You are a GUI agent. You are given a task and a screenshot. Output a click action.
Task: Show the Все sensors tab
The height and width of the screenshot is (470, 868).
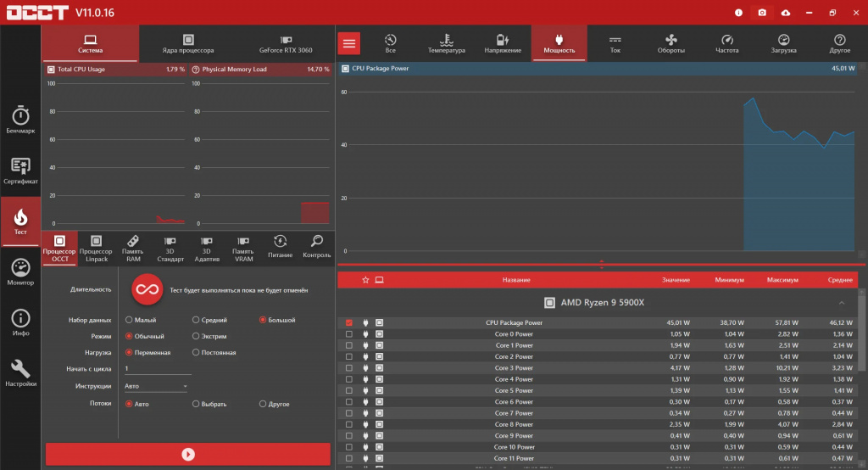(x=390, y=43)
